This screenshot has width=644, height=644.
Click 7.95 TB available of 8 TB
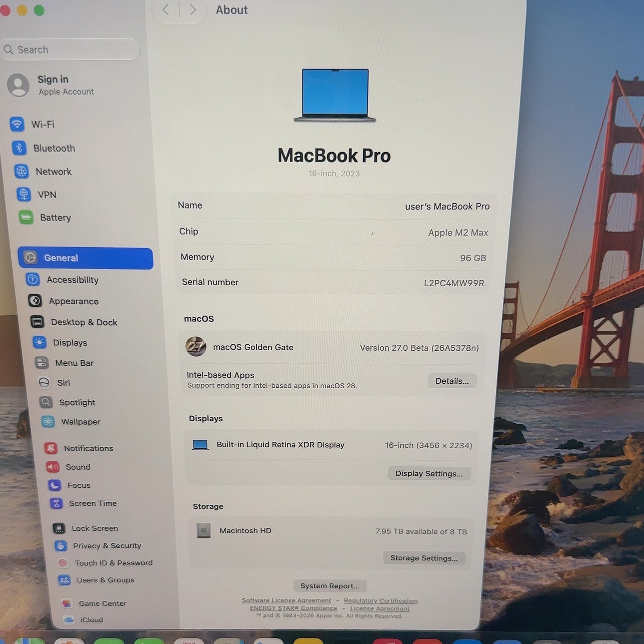coord(421,531)
